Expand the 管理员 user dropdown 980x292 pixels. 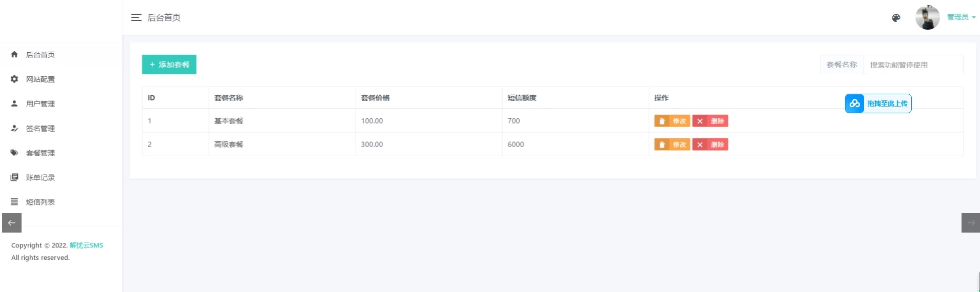961,17
